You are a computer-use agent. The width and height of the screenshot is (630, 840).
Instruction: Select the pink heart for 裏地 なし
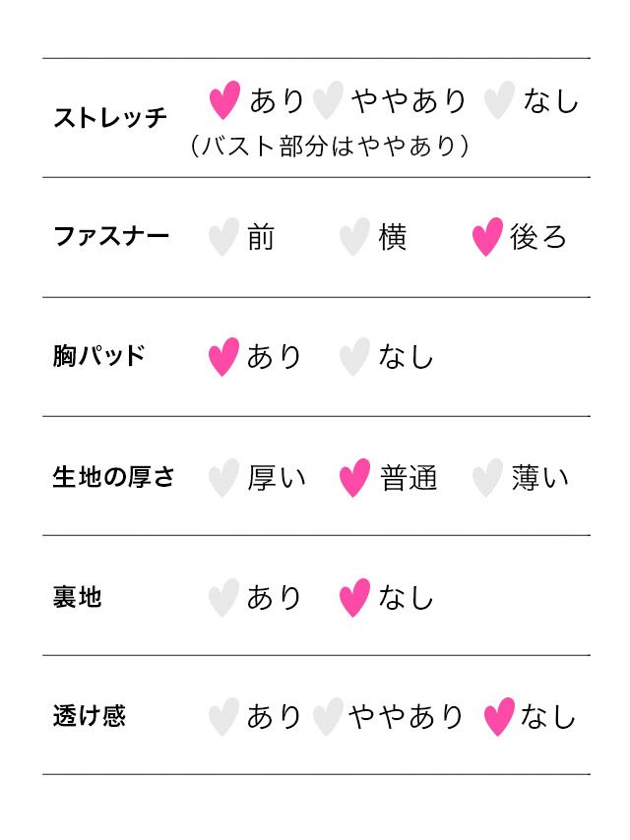tap(354, 597)
